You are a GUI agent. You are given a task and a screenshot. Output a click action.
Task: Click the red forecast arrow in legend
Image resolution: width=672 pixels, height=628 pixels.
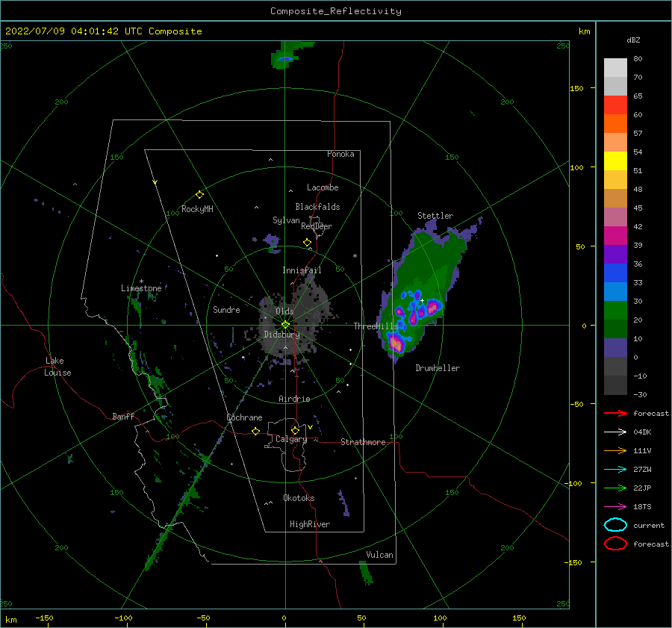(x=615, y=413)
